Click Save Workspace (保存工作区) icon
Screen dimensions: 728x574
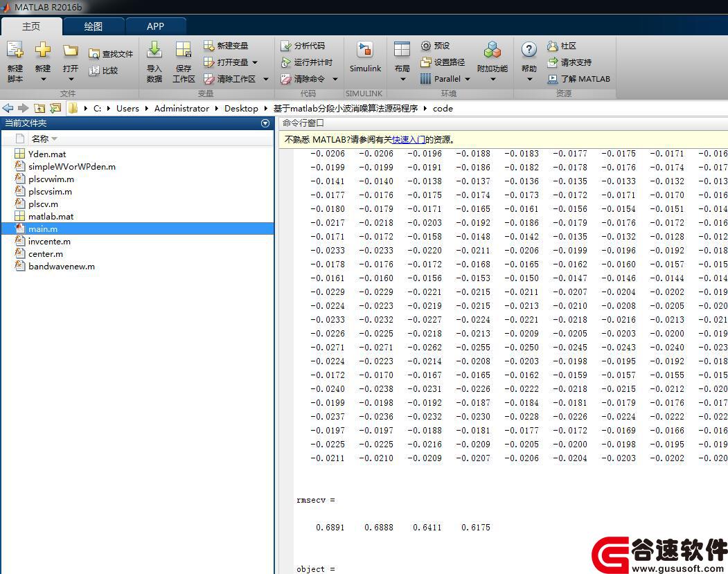(x=184, y=49)
